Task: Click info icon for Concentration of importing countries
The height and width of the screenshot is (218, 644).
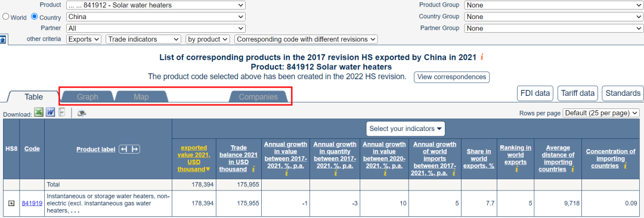Action: (x=625, y=166)
